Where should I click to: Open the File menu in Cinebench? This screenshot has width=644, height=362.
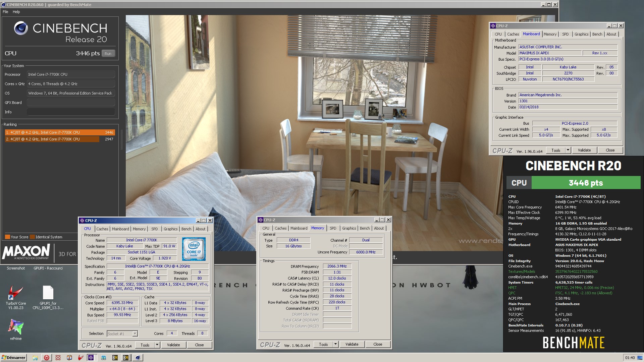[x=5, y=12]
